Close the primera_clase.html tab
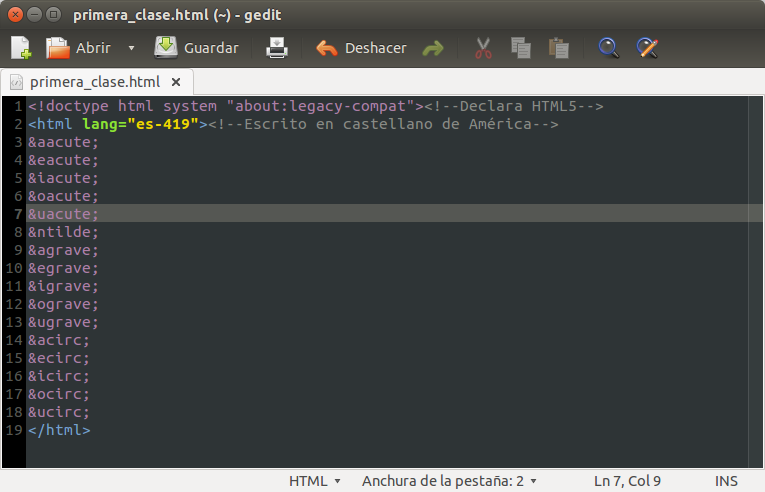This screenshot has width=765, height=492. (177, 82)
